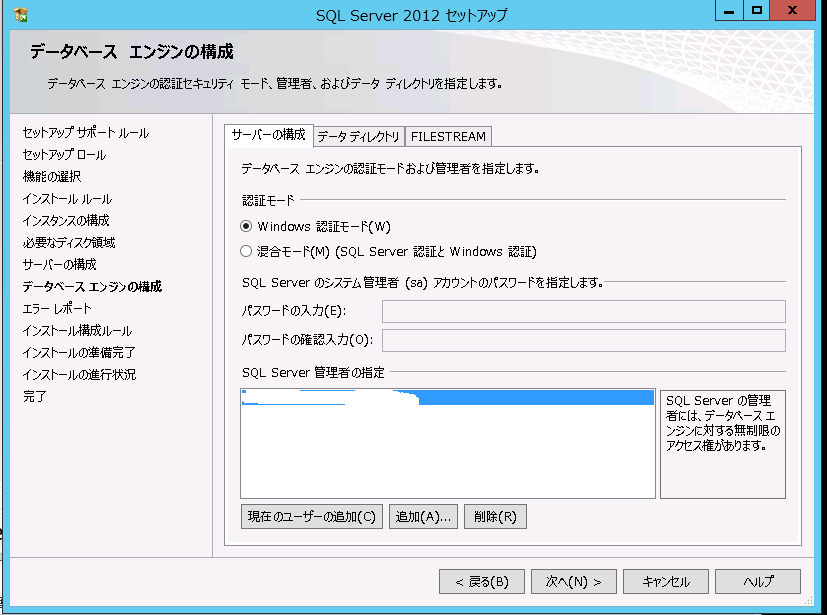
Task: Click 必要なディスク領域 step in sidebar
Action: 69,243
